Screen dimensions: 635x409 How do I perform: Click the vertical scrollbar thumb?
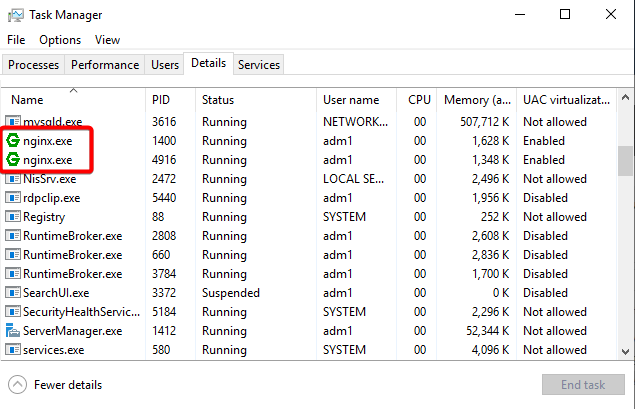point(626,161)
